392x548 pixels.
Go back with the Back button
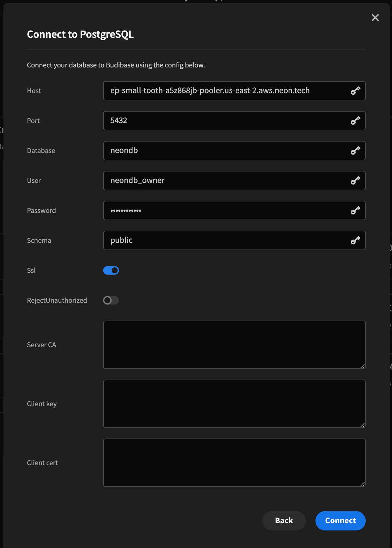(284, 520)
